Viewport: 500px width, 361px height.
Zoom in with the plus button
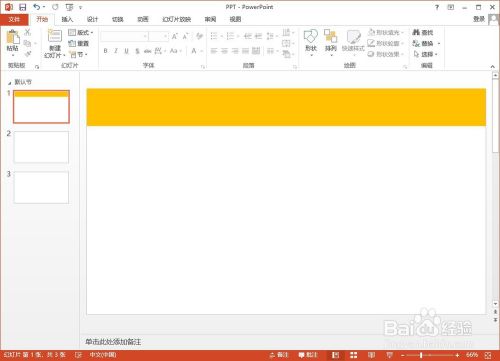click(x=457, y=355)
